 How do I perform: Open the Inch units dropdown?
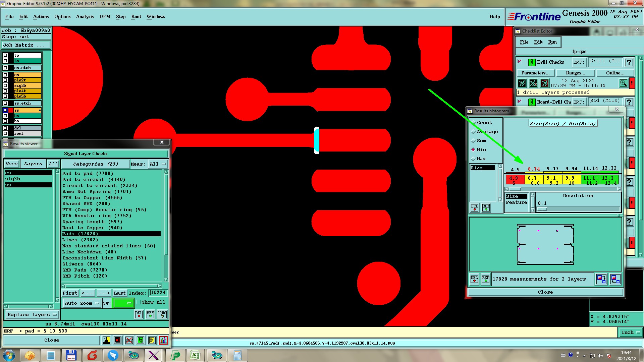[x=631, y=333]
